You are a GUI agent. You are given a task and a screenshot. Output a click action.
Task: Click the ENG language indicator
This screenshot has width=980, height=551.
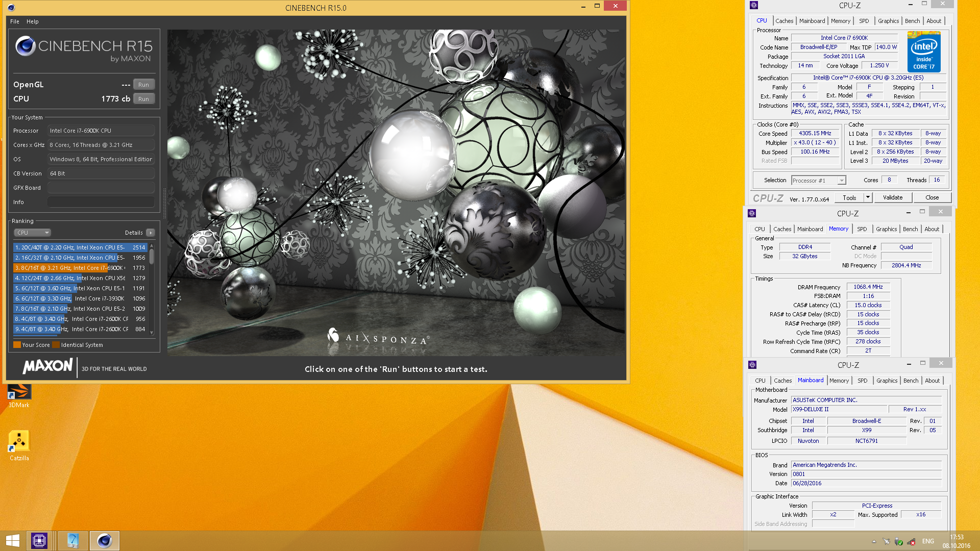928,542
